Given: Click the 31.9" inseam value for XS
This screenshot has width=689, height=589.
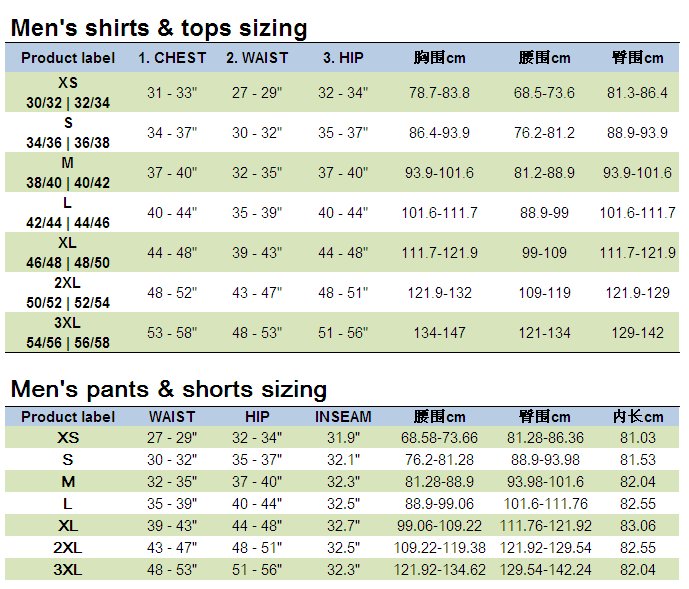Looking at the screenshot, I should [x=343, y=438].
